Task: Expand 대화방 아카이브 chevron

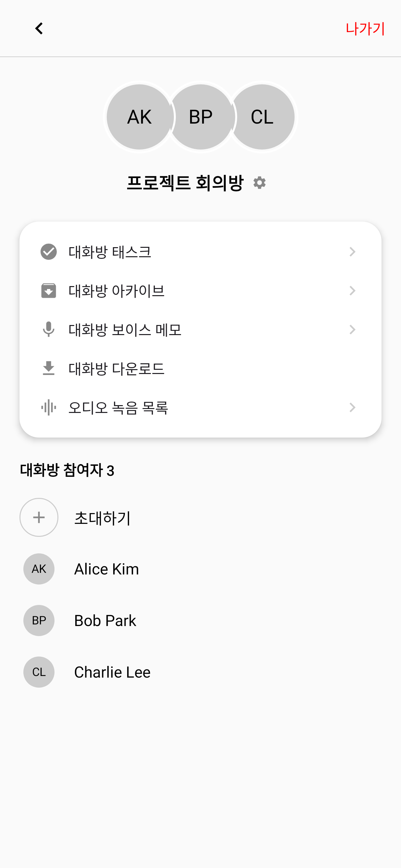Action: [352, 291]
